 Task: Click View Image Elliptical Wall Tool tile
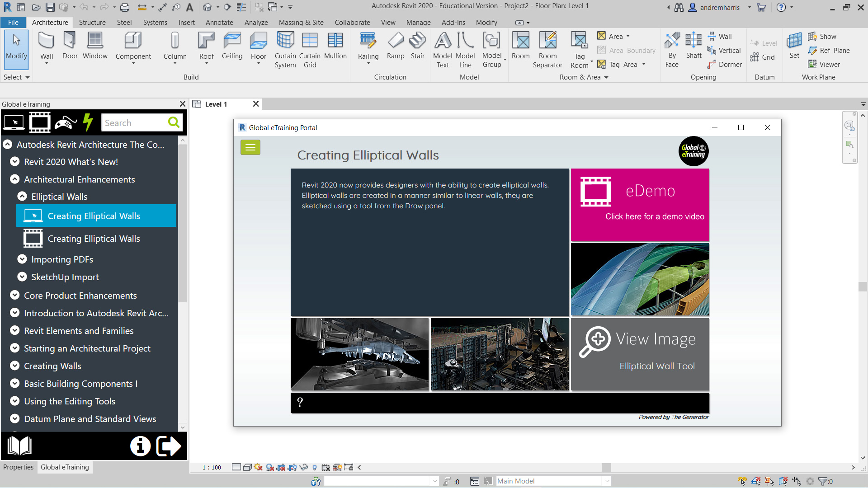click(x=640, y=354)
